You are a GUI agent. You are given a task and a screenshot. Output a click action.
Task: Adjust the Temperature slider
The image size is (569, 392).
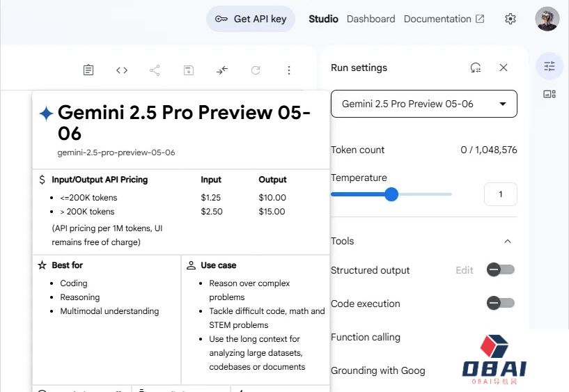[x=391, y=194]
